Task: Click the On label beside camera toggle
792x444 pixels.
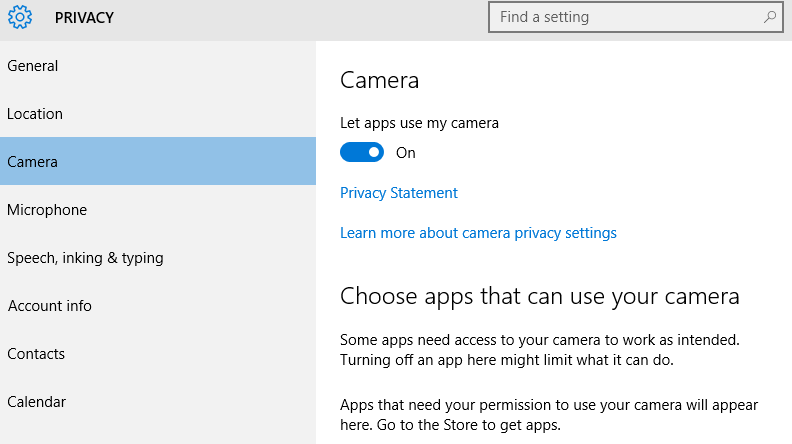Action: [x=406, y=153]
